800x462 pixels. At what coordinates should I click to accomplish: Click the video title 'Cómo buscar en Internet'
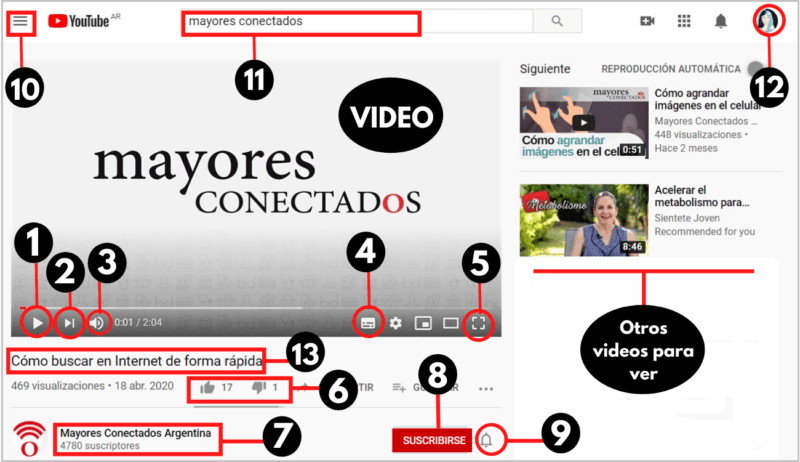(137, 361)
